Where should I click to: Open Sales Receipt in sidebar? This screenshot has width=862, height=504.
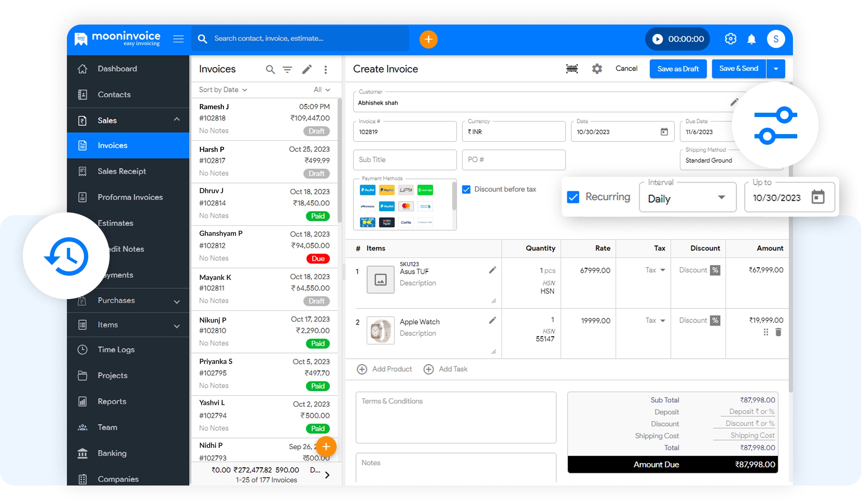tap(122, 171)
